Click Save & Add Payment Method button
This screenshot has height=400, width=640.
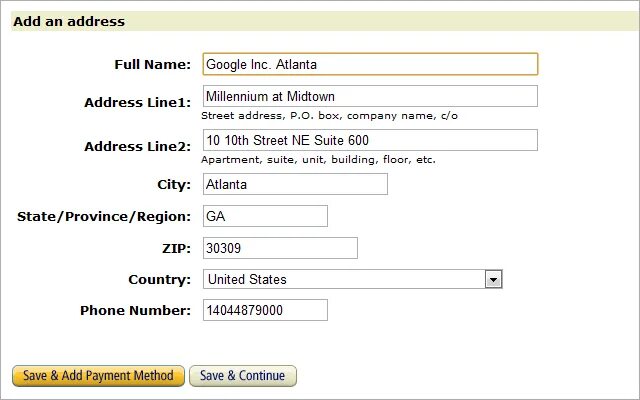point(98,376)
